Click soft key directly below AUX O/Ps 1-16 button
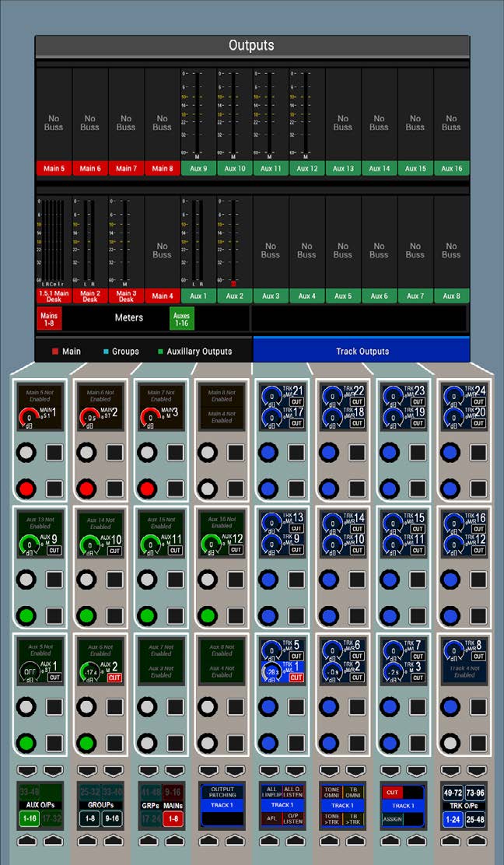Screen dimensions: 504x865 pos(27,841)
